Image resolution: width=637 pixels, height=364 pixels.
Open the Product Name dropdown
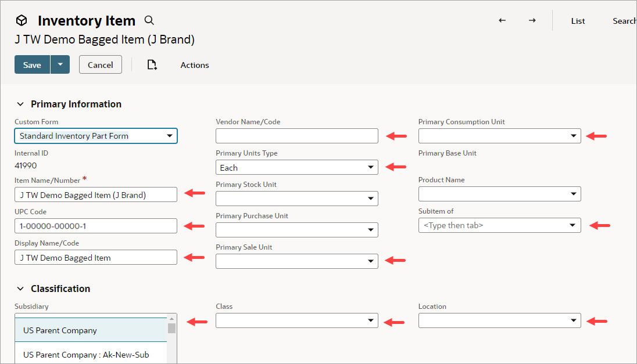click(500, 194)
